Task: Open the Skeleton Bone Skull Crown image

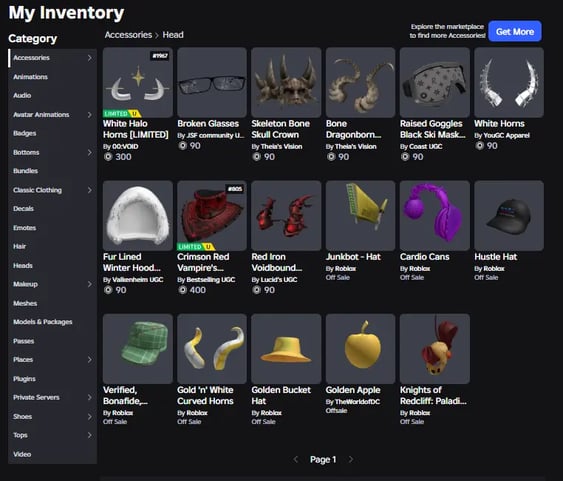Action: (x=286, y=83)
